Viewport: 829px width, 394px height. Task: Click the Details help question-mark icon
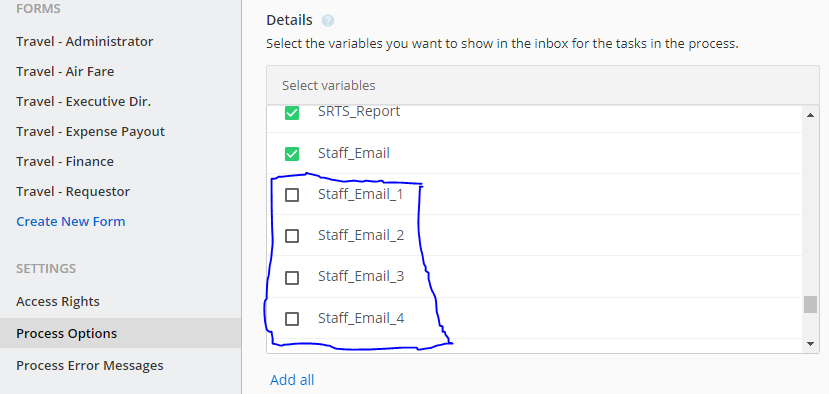tap(328, 21)
